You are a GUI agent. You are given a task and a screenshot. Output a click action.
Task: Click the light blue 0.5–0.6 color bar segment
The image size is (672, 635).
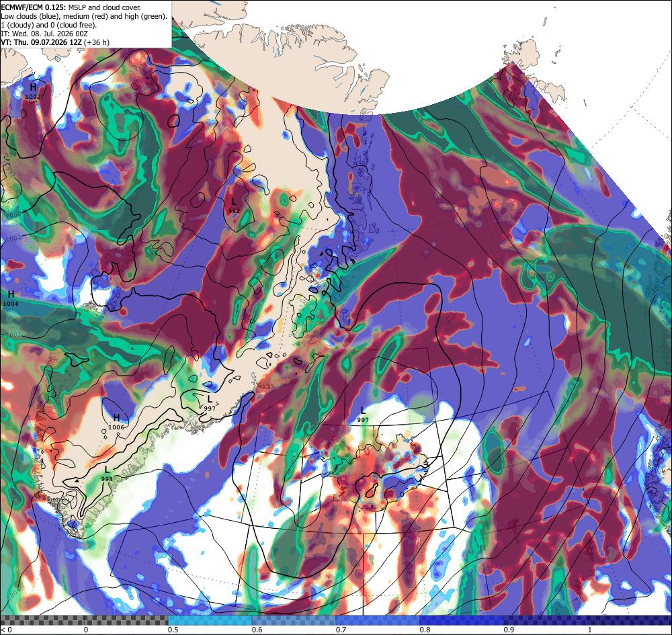(x=210, y=620)
